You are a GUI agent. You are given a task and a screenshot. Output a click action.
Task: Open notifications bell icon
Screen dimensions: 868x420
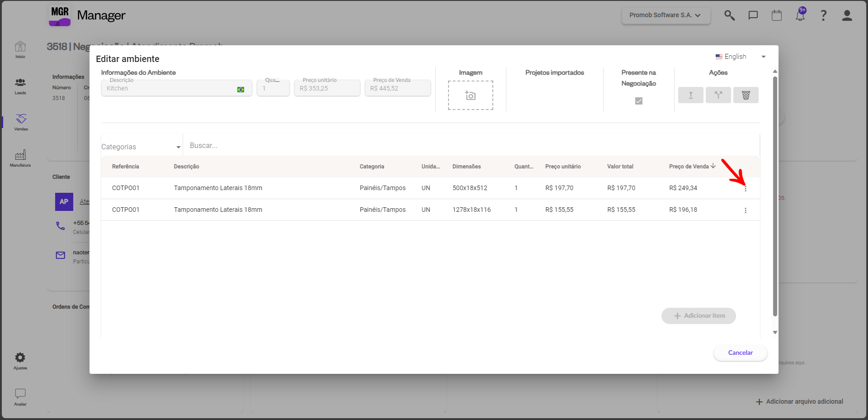tap(800, 15)
